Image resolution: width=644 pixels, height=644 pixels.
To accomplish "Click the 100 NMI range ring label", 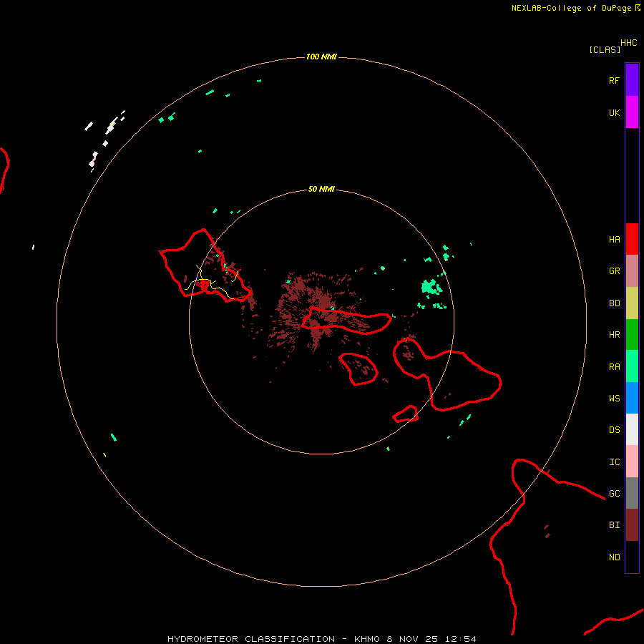I will pyautogui.click(x=321, y=57).
